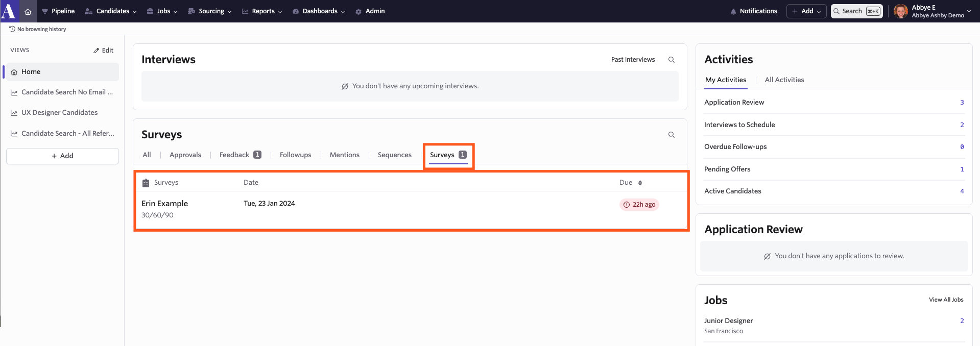The image size is (980, 346).
Task: Open Candidate Search No Email view
Action: pos(62,92)
